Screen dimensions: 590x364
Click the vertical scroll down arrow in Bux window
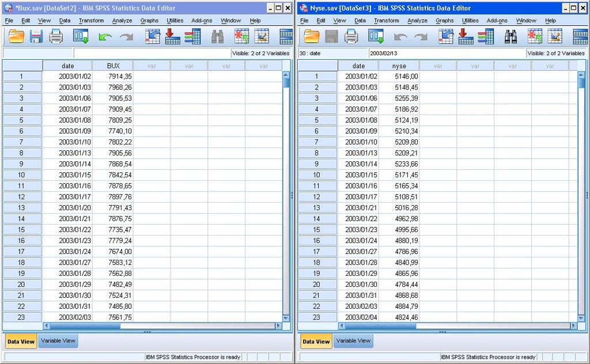(x=286, y=318)
